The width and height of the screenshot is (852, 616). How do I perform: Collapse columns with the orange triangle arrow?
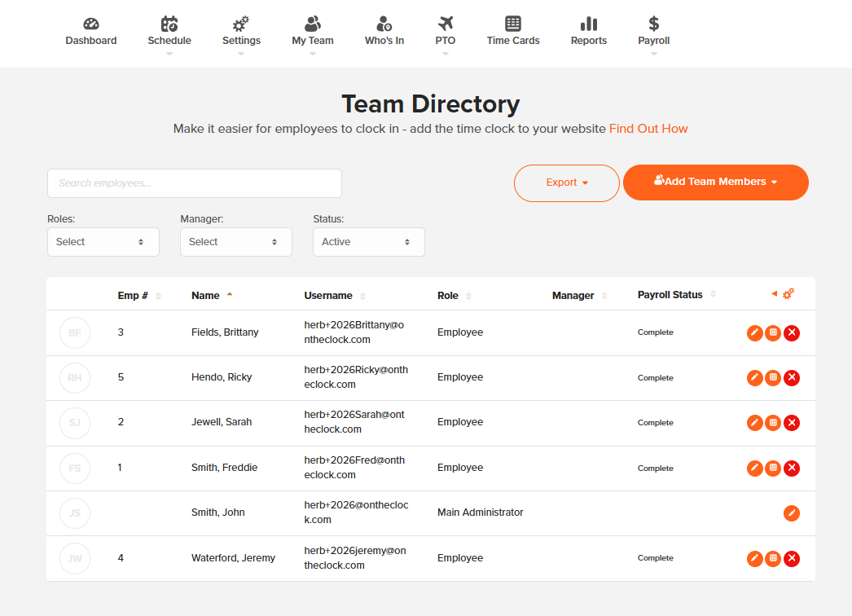[775, 293]
